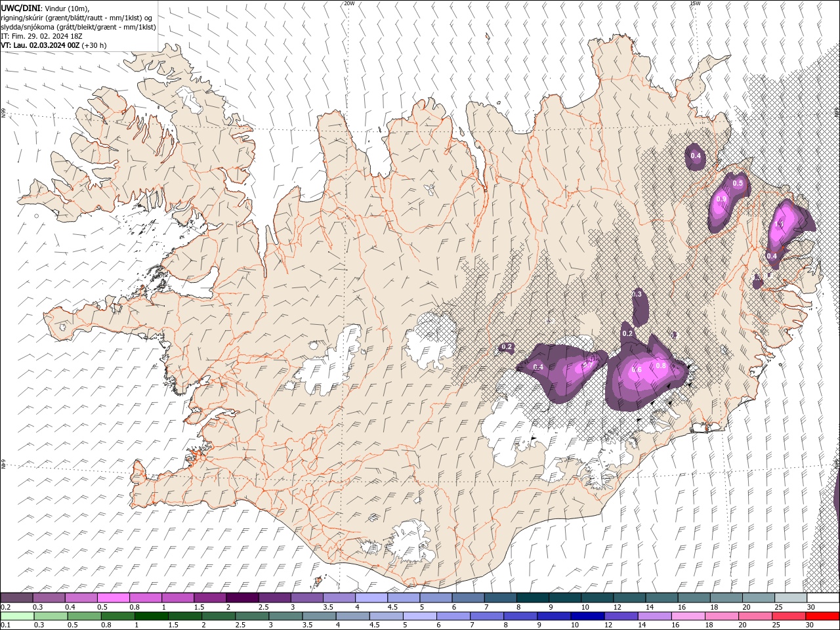The height and width of the screenshot is (630, 840).
Task: Click the 20W longitude label
Action: point(349,3)
